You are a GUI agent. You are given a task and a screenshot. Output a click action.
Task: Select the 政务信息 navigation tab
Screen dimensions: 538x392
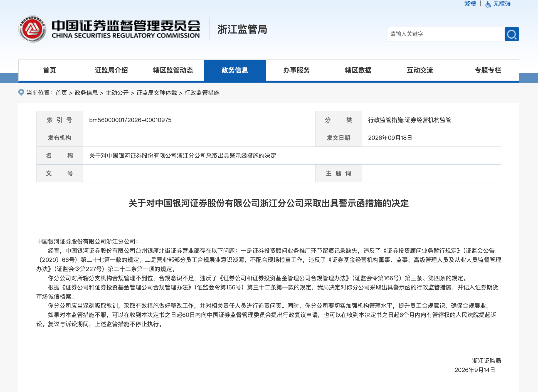(x=235, y=70)
